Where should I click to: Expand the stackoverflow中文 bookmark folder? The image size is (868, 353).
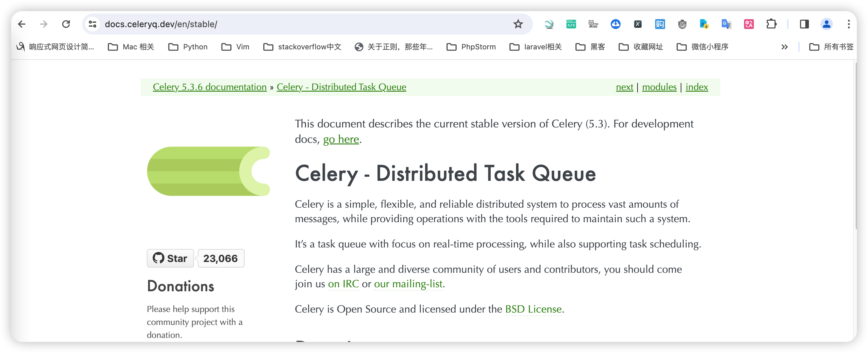302,47
